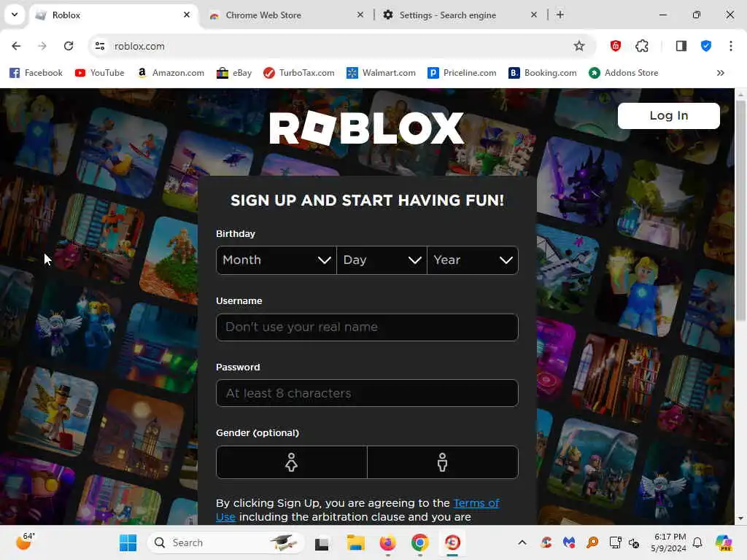747x560 pixels.
Task: Open the weather widget showing 64°
Action: [x=24, y=542]
